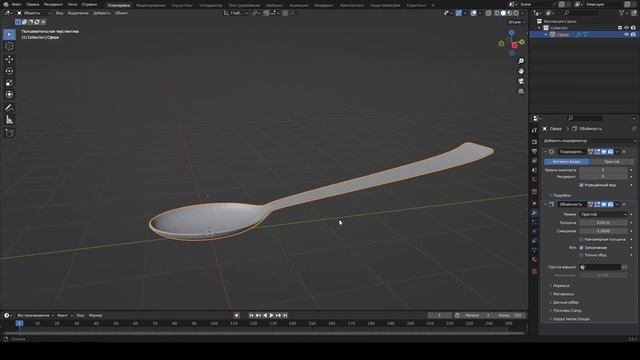Image resolution: width=640 pixels, height=360 pixels.
Task: Click Solidify Thickness value slider
Action: point(603,223)
